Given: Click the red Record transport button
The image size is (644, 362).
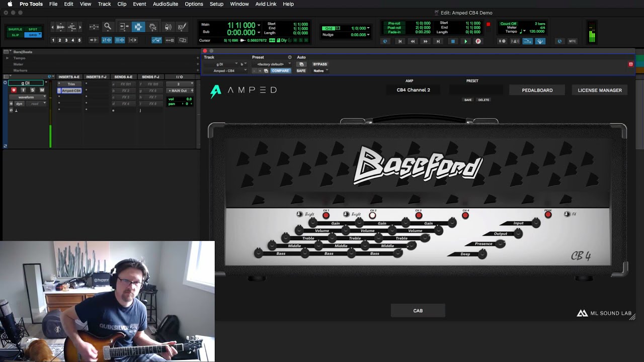Looking at the screenshot, I should [478, 41].
